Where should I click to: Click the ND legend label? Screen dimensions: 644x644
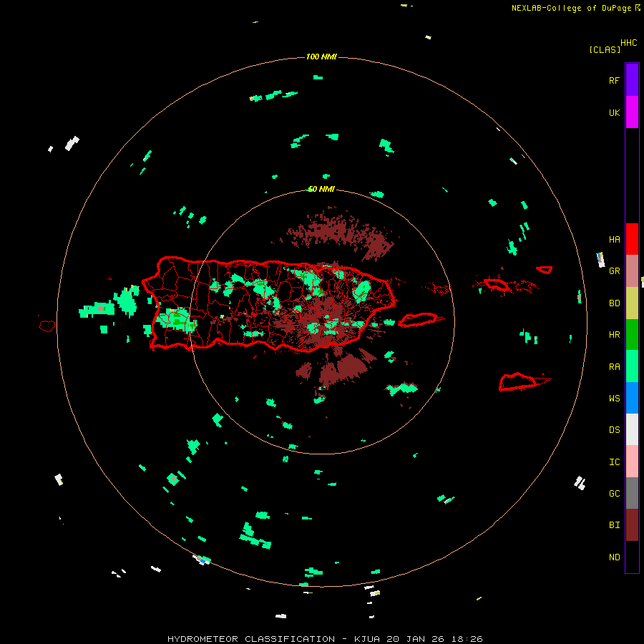(614, 557)
